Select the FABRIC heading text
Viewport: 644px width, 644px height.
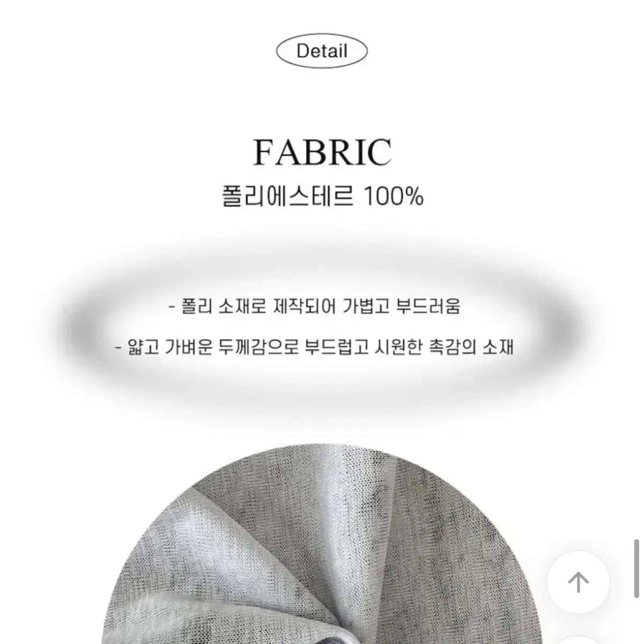pyautogui.click(x=322, y=152)
